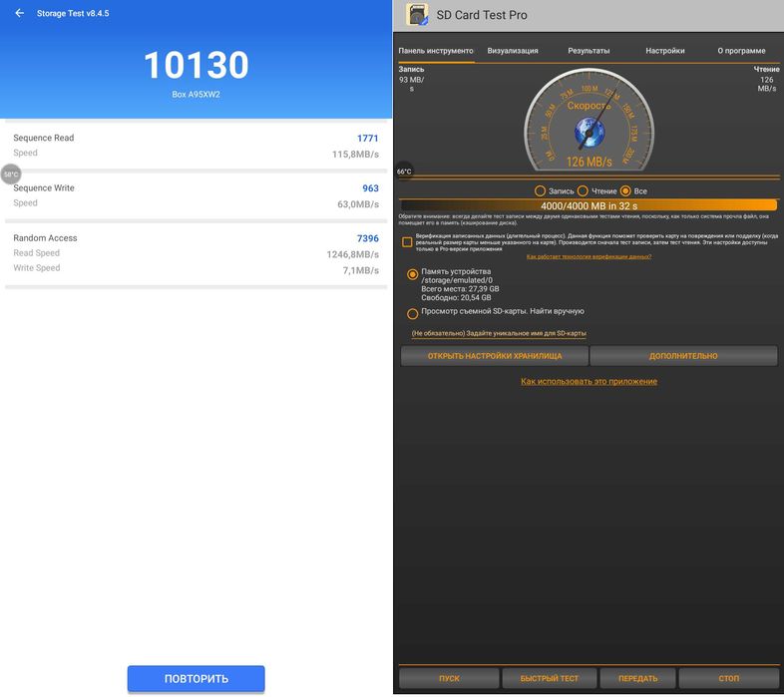Select the Запись radio button

coord(540,191)
